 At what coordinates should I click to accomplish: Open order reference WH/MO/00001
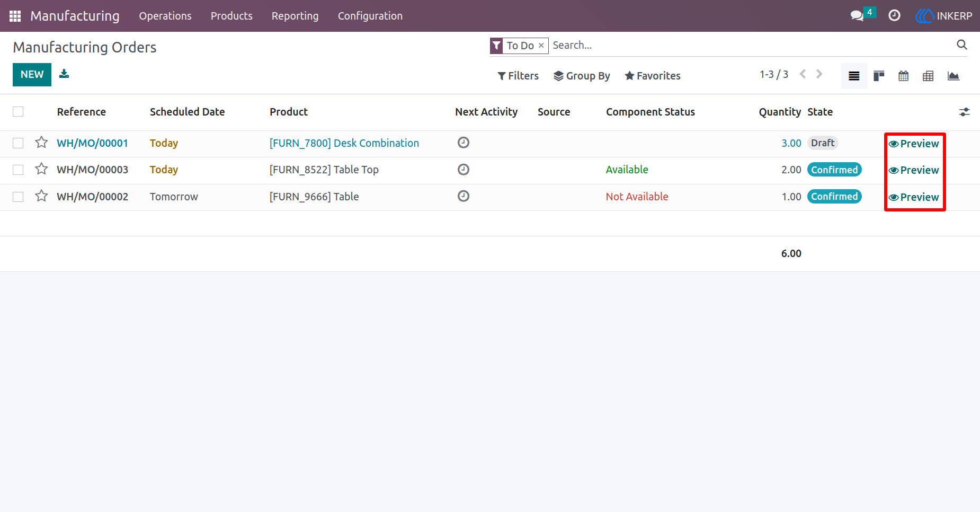pos(92,143)
